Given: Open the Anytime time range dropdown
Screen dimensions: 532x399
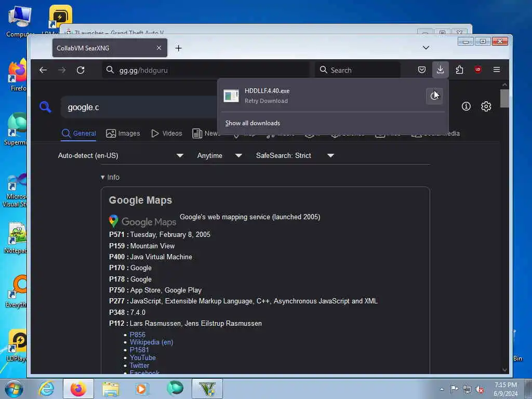Looking at the screenshot, I should [220, 156].
